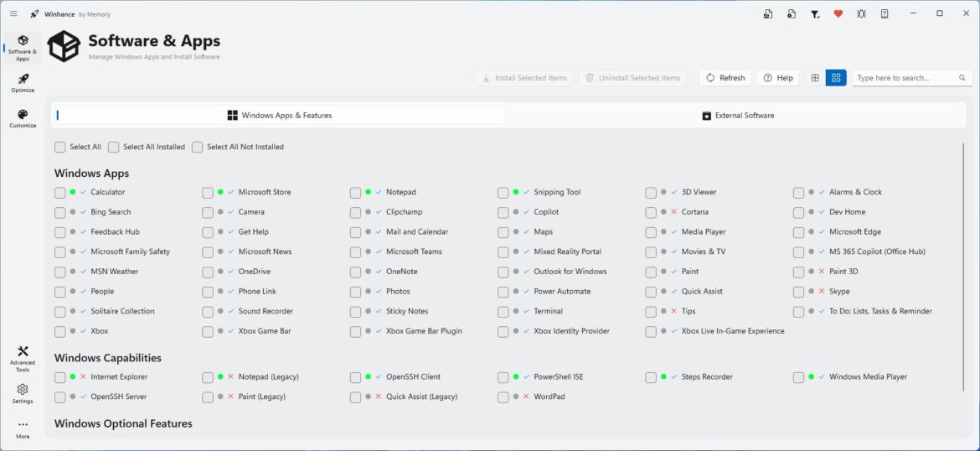
Task: Click the Settings gear icon
Action: click(23, 390)
